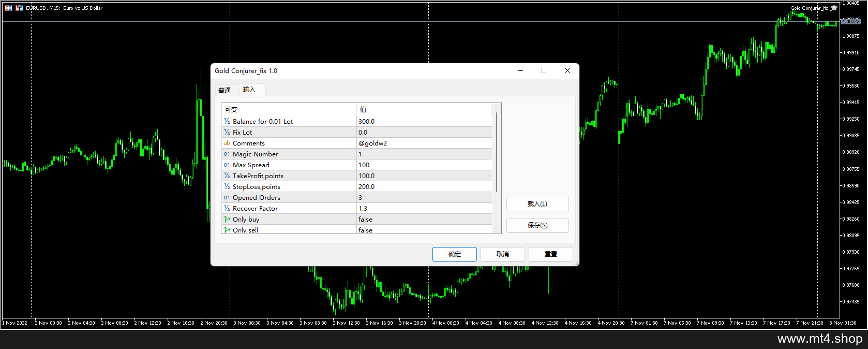The width and height of the screenshot is (868, 349).
Task: Edit the Magic Number value 1
Action: 424,154
